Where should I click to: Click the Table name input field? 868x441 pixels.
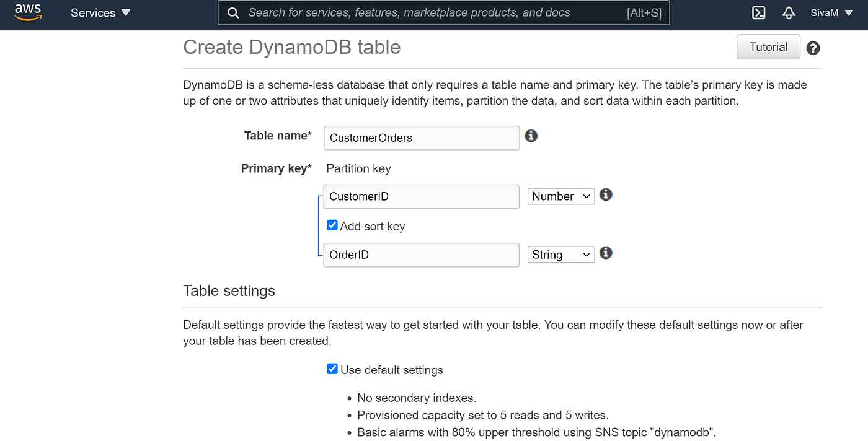pos(422,138)
